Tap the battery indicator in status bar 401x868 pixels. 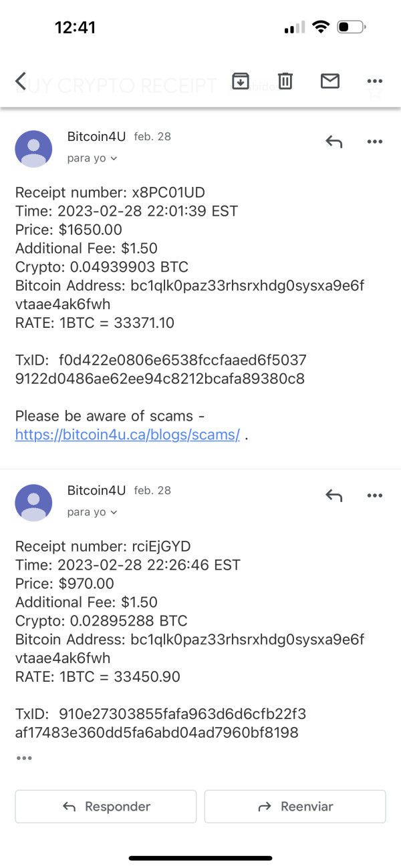[351, 27]
